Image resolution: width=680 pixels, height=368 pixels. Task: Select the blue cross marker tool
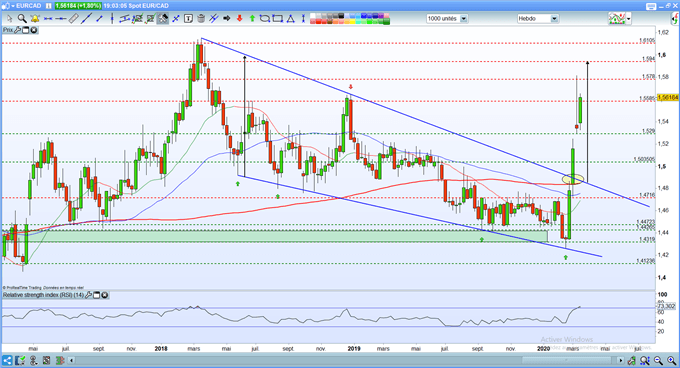coord(176,19)
